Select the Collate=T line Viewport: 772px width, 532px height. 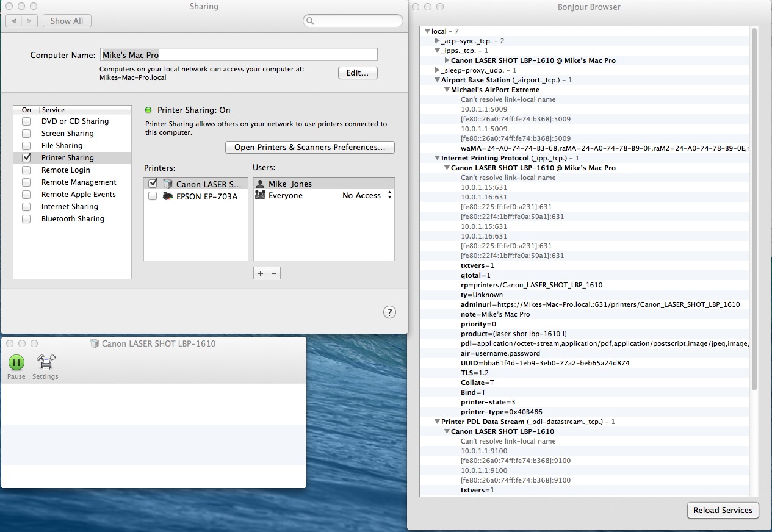point(477,383)
